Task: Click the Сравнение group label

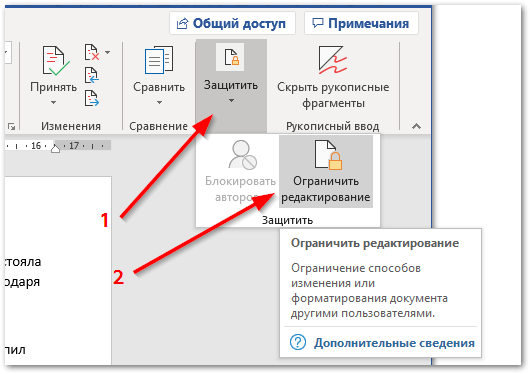Action: click(x=159, y=126)
